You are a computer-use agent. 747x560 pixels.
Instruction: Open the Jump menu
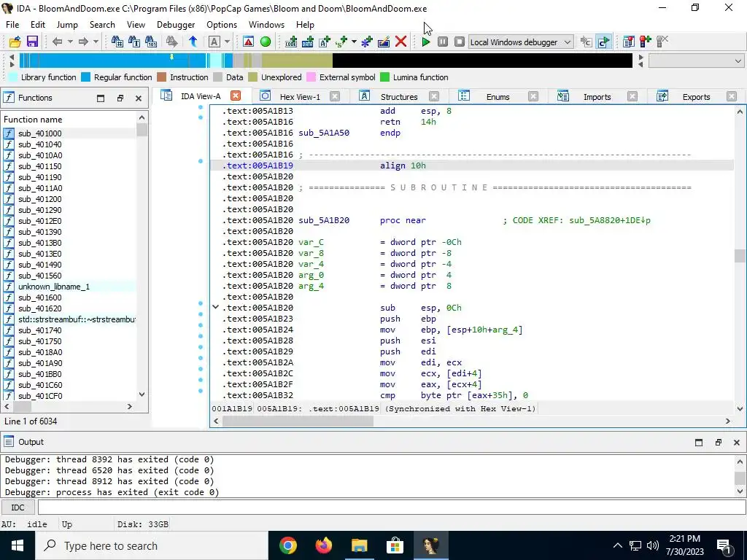click(67, 25)
